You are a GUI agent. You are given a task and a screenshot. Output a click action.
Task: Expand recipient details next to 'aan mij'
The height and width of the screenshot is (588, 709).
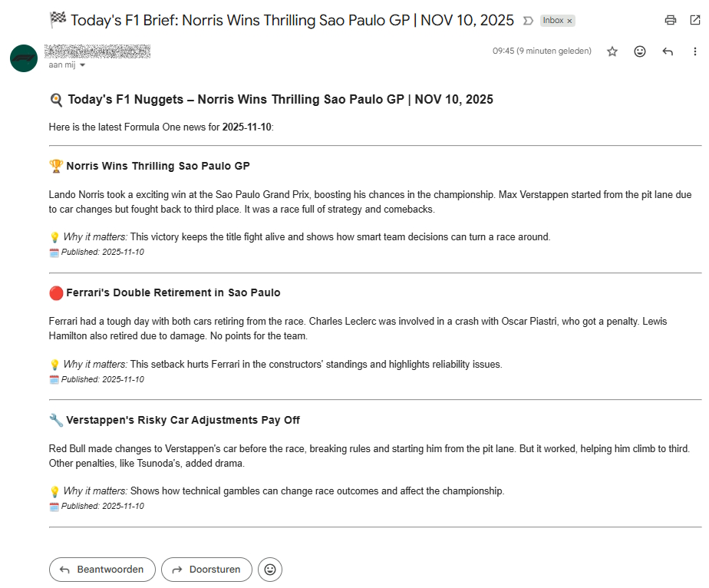(x=82, y=65)
